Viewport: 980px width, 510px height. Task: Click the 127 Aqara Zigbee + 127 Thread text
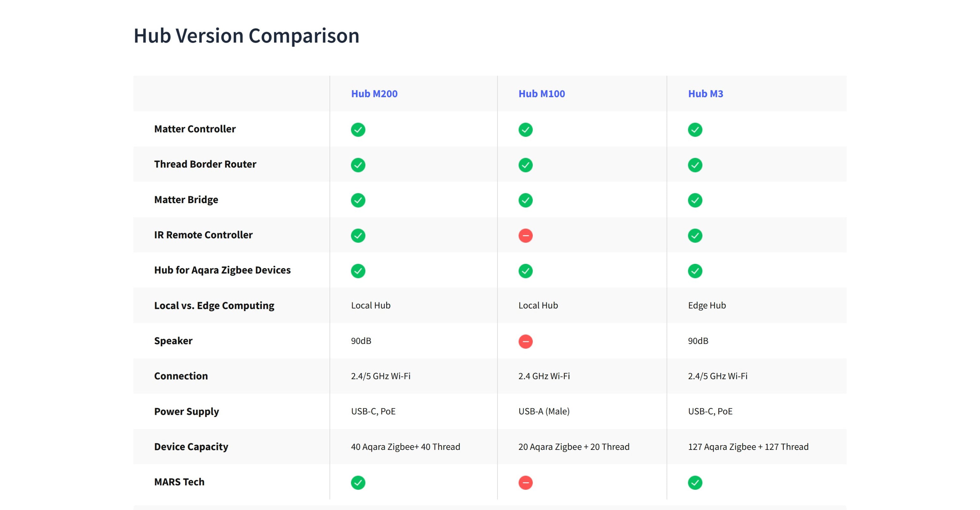click(748, 447)
